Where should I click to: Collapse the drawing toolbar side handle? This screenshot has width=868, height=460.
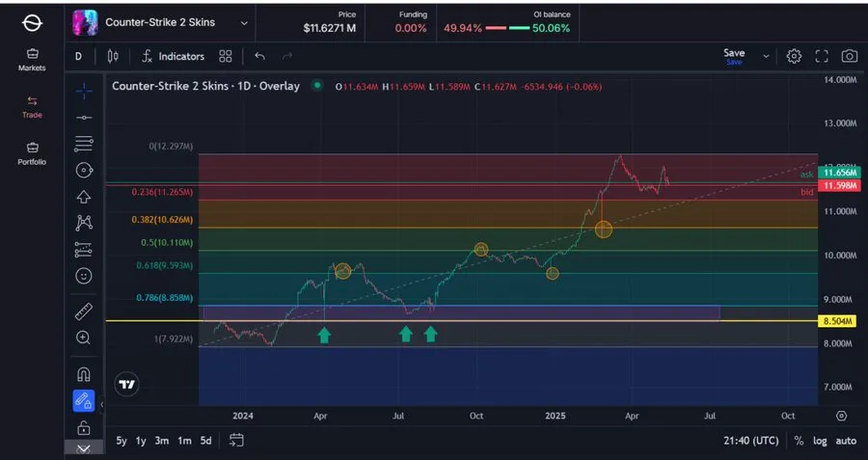(101, 405)
